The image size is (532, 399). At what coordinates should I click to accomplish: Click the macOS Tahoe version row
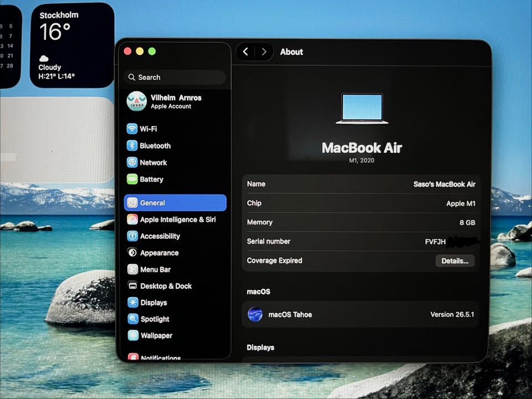tap(360, 315)
